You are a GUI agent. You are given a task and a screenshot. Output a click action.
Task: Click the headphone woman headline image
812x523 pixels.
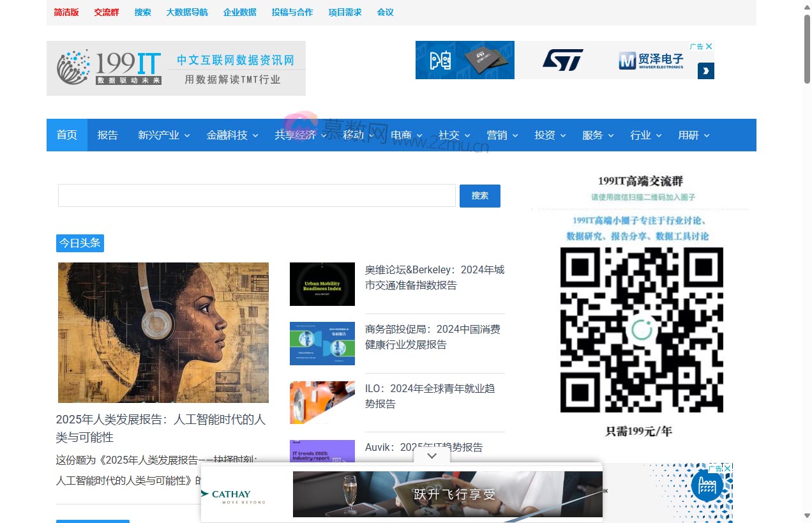pyautogui.click(x=163, y=332)
